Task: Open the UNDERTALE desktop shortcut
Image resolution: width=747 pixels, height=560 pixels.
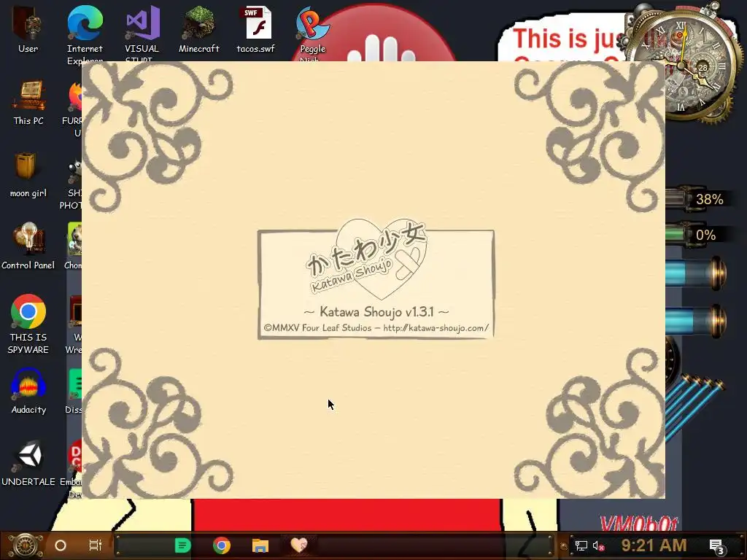Action: tap(28, 464)
